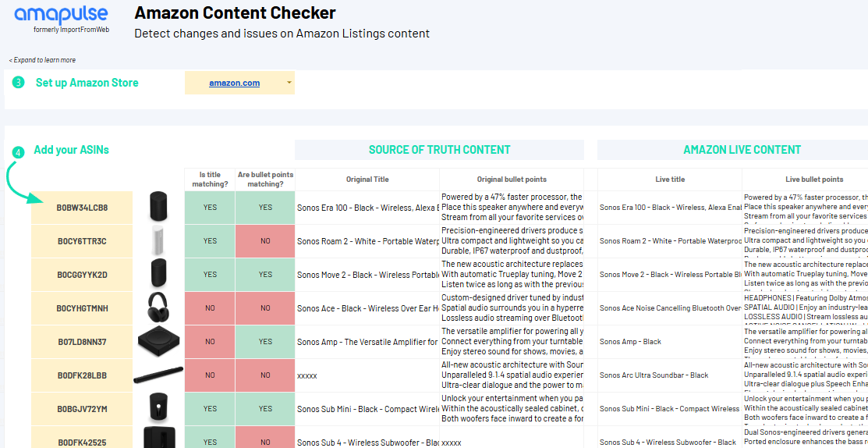
Task: Select ASIN cell B0CGGYYK2D
Action: point(82,275)
